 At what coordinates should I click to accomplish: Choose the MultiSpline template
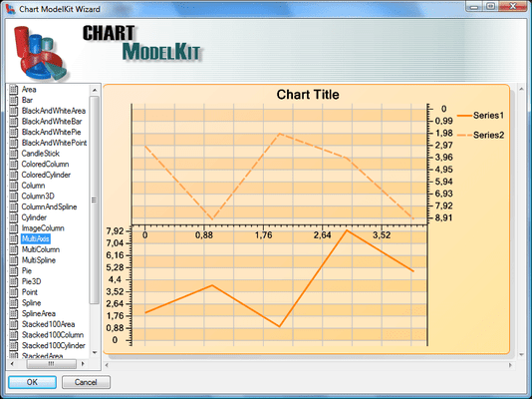pyautogui.click(x=39, y=260)
